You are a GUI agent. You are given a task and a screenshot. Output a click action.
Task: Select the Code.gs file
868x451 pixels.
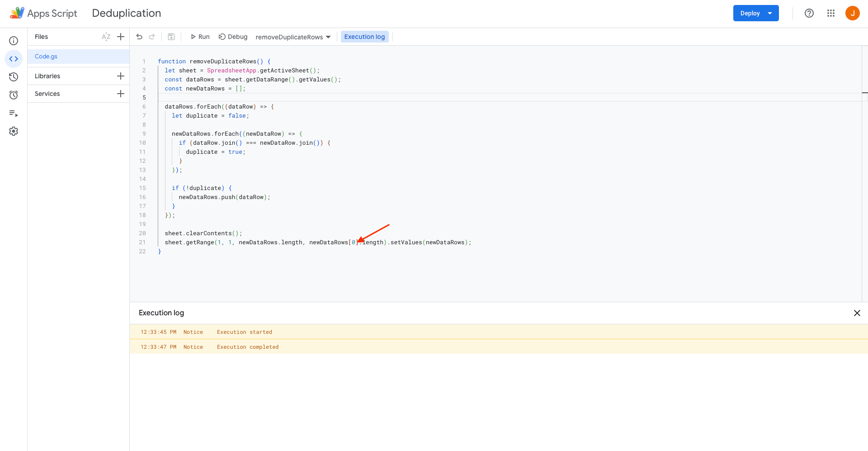(46, 56)
